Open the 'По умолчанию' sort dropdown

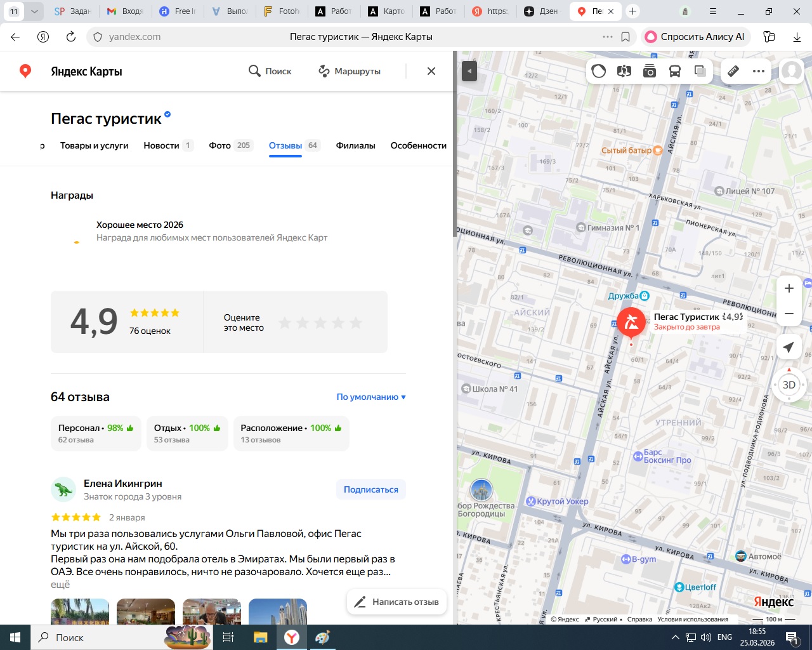pos(371,397)
